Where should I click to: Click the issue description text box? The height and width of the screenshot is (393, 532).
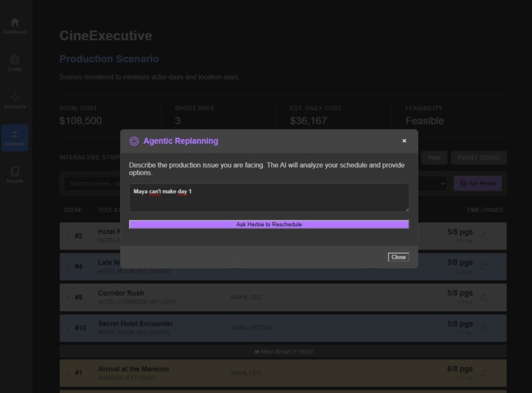[x=268, y=198]
